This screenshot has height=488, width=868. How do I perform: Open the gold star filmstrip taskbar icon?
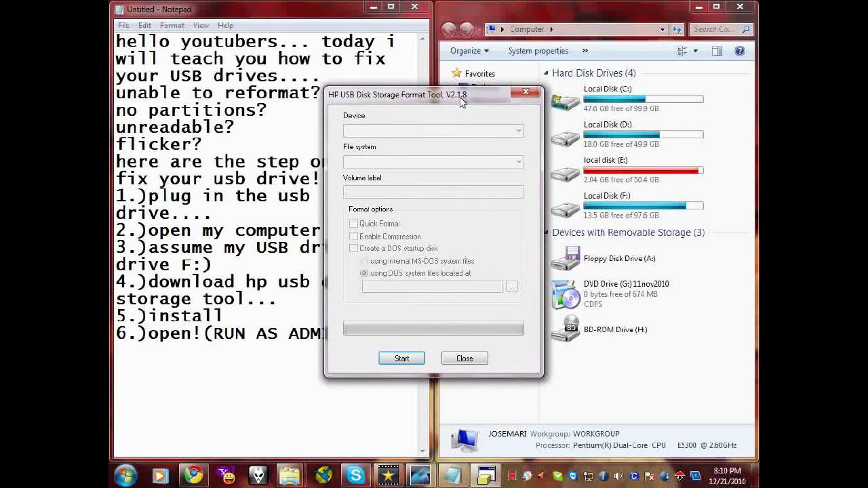click(x=389, y=476)
